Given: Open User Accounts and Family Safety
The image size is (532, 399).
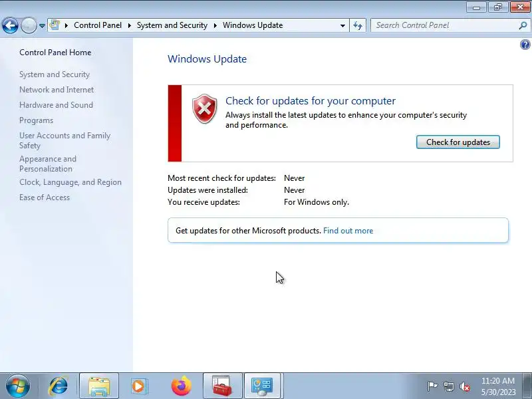Looking at the screenshot, I should (65, 140).
